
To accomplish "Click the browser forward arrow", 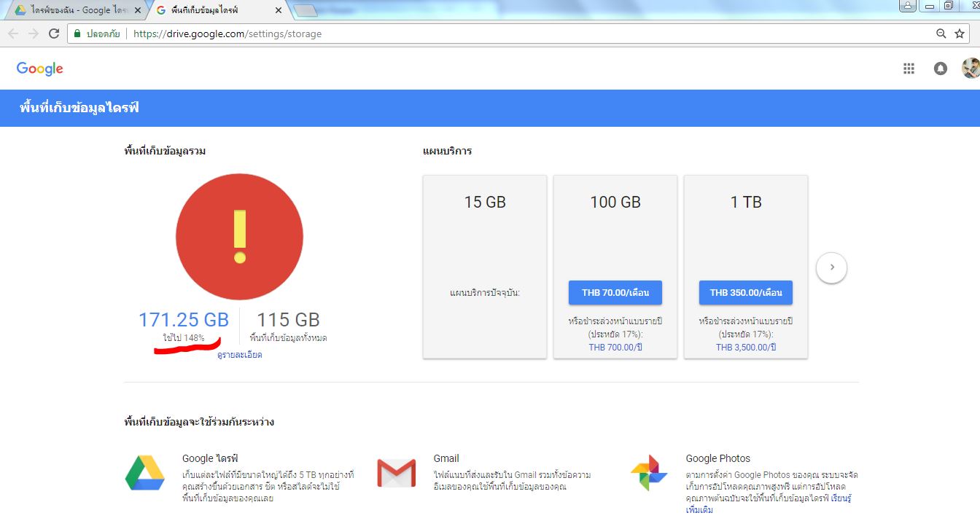I will tap(34, 34).
